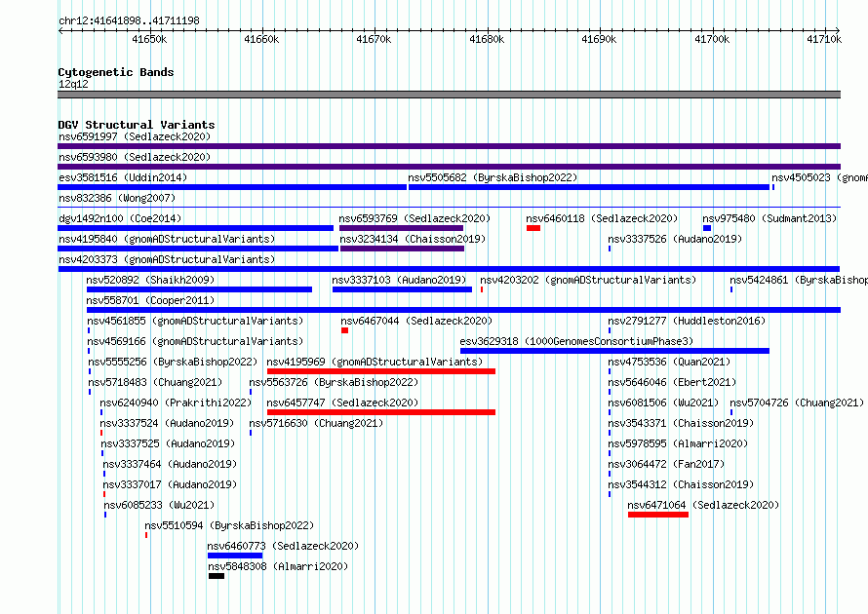
Task: Open nsv3543371 (Chaisson2019) label
Action: click(x=681, y=423)
